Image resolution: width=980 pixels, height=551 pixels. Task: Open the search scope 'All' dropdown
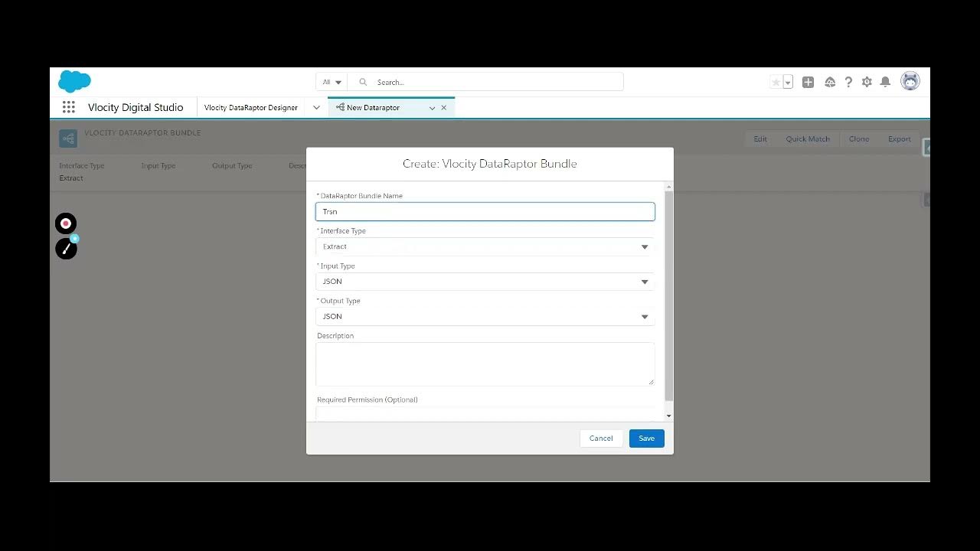click(x=332, y=82)
